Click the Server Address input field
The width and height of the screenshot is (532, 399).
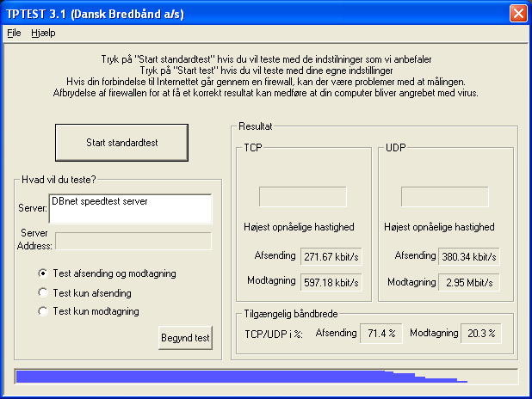point(133,241)
